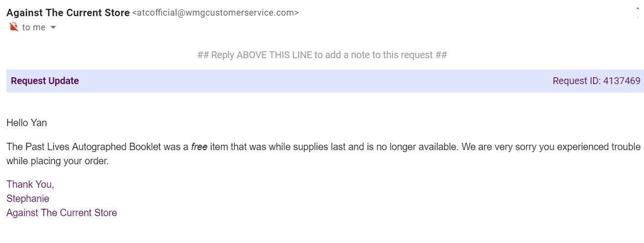Click the name Stephanie in the signature
This screenshot has height=243, width=644.
coord(28,199)
